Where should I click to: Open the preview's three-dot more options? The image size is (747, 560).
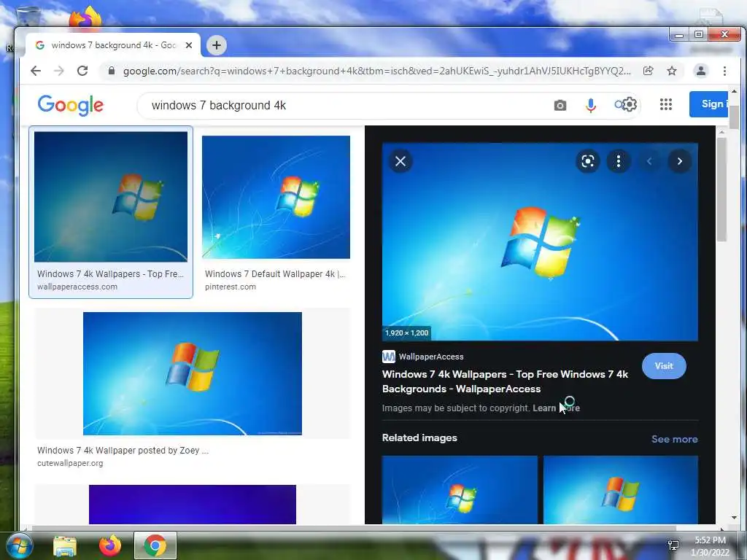[619, 161]
